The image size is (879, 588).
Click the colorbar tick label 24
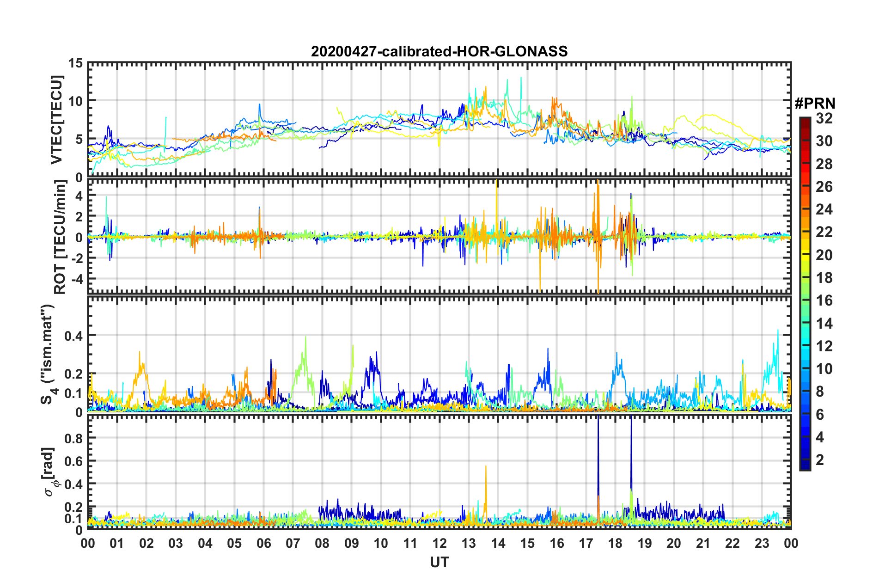click(x=824, y=210)
